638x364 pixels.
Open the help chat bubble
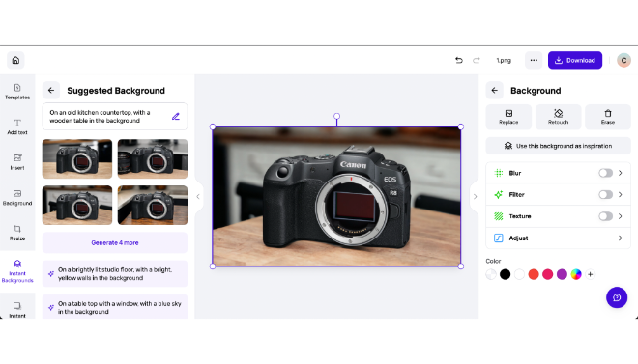click(617, 297)
